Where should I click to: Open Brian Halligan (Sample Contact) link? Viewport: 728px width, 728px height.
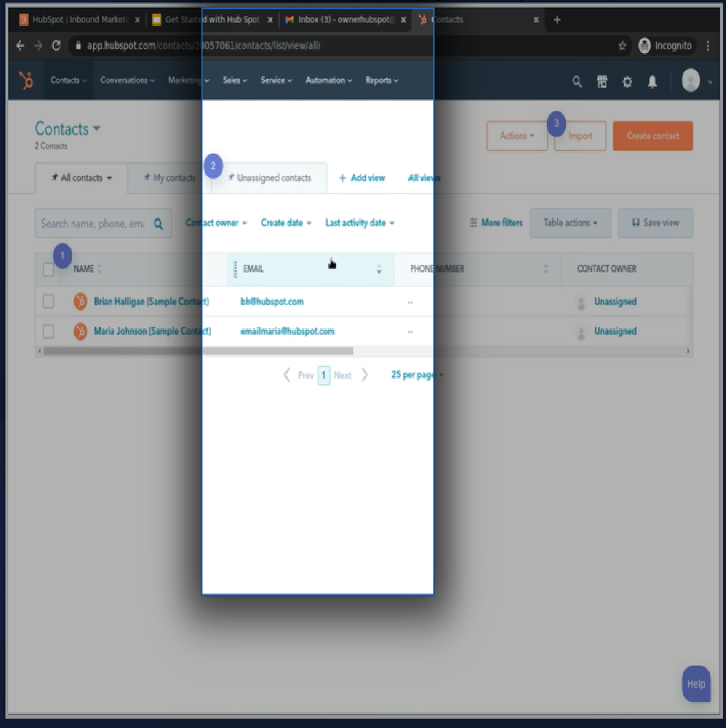click(x=152, y=302)
